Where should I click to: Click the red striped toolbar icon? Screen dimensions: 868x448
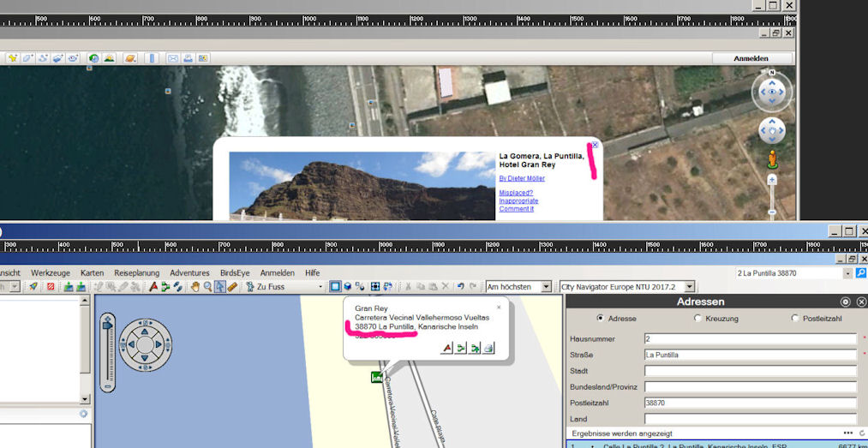pos(51,286)
